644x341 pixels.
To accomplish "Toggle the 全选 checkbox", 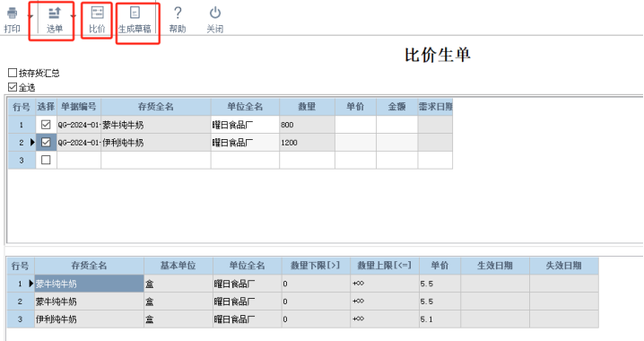I will click(x=13, y=87).
